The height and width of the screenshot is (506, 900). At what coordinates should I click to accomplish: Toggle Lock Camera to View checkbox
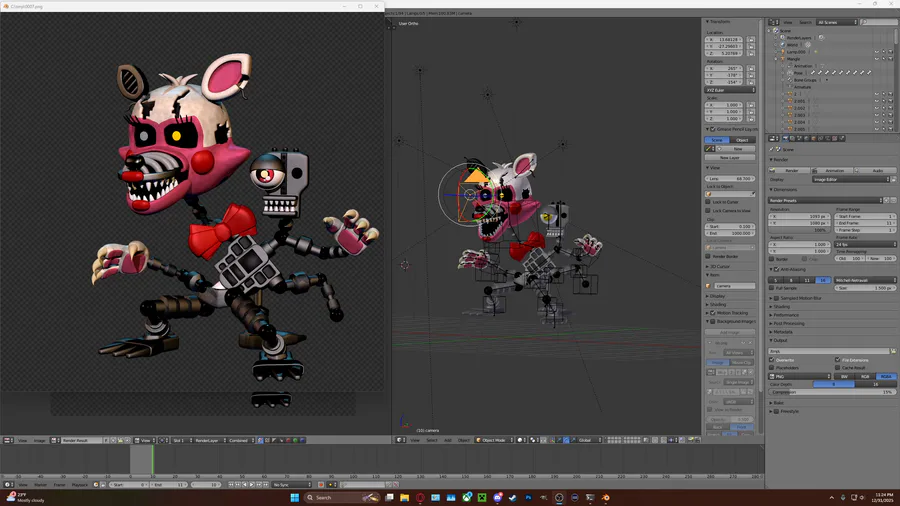click(x=708, y=211)
